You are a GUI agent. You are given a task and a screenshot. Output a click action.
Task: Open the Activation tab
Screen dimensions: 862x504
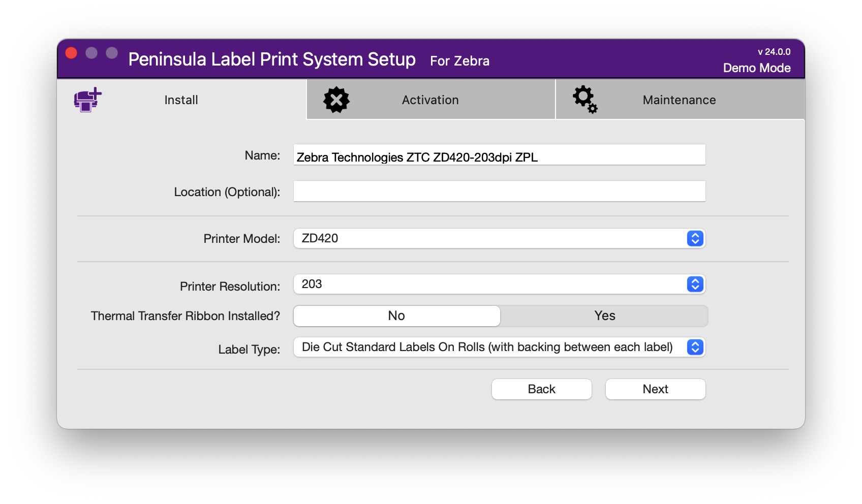coord(431,100)
